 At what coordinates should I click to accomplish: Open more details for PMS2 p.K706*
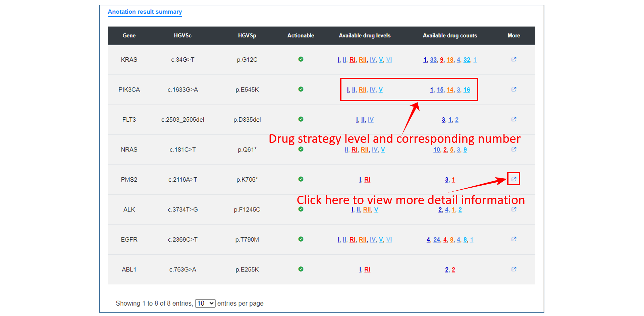click(x=514, y=179)
